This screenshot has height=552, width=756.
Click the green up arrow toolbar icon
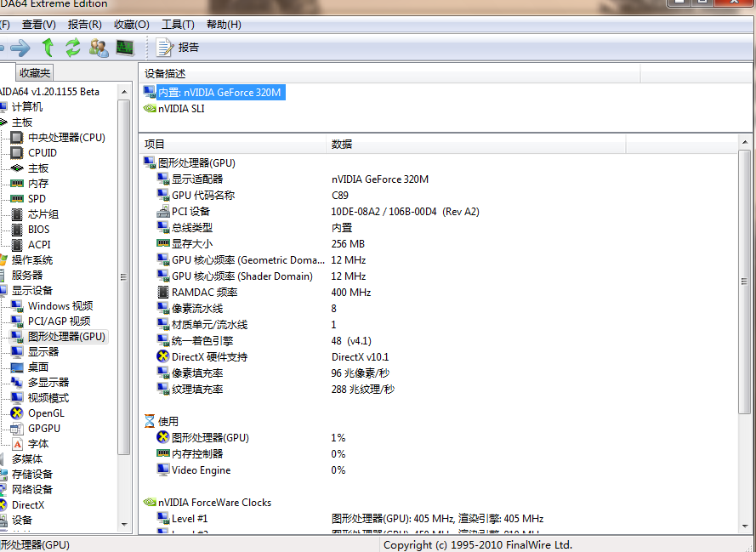tap(48, 48)
